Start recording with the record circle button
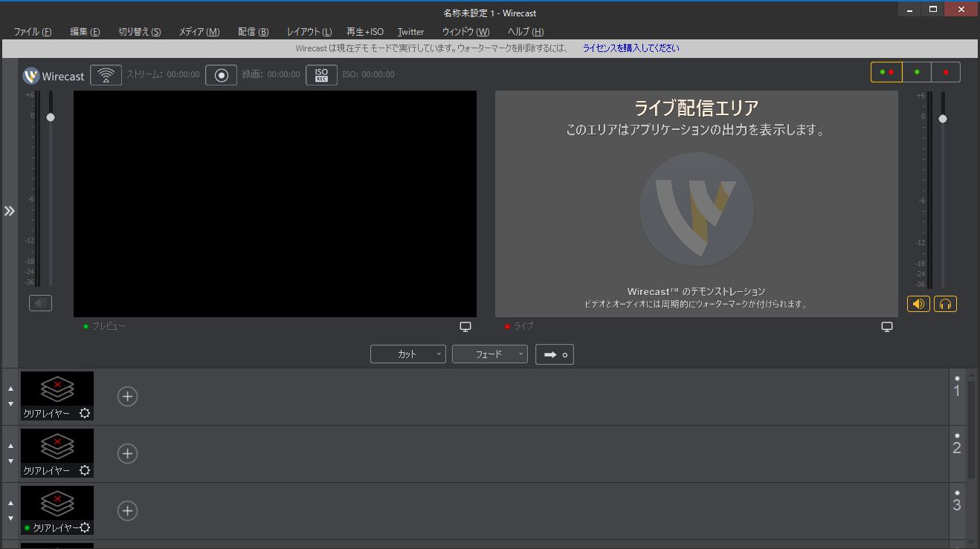Image resolution: width=980 pixels, height=549 pixels. 221,75
